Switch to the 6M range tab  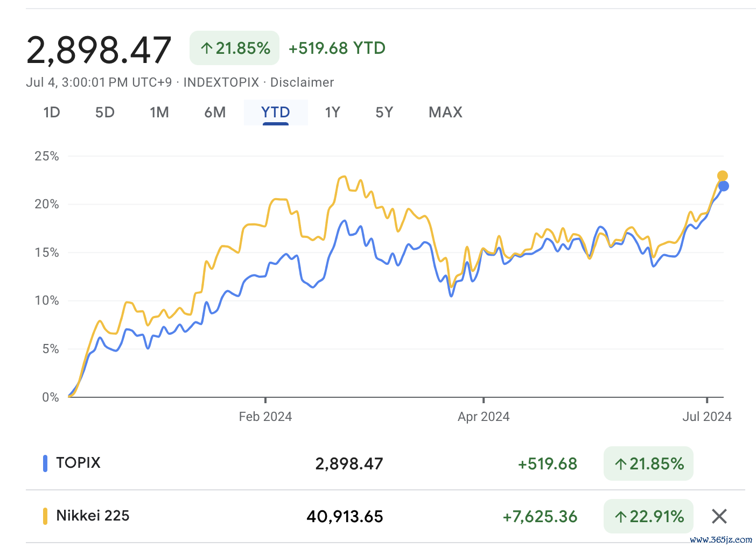tap(215, 112)
